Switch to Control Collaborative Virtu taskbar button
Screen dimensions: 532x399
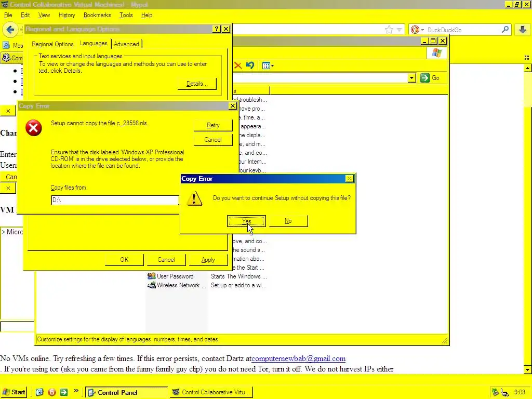tap(211, 393)
